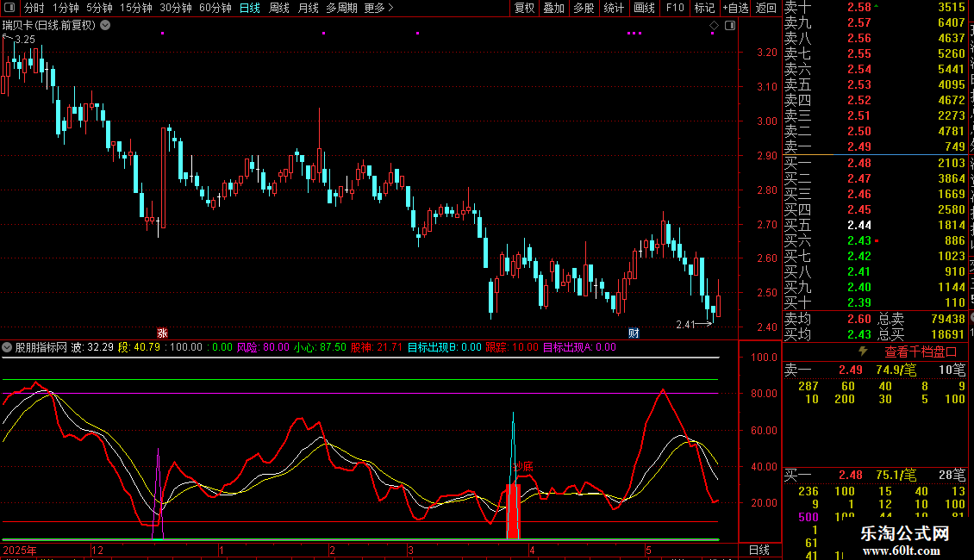Click the diamond icon on main chart
This screenshot has height=560, width=974.
point(714,26)
